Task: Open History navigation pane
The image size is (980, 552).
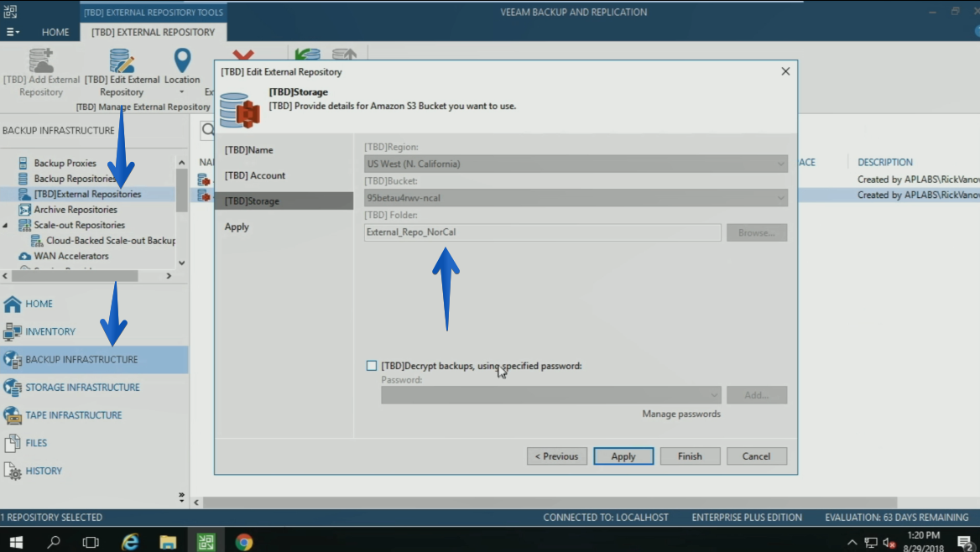Action: 94,471
